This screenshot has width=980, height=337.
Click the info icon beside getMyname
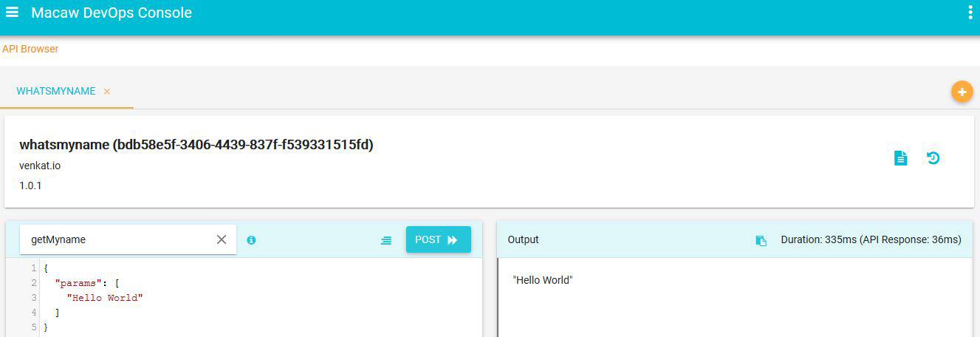coord(251,240)
